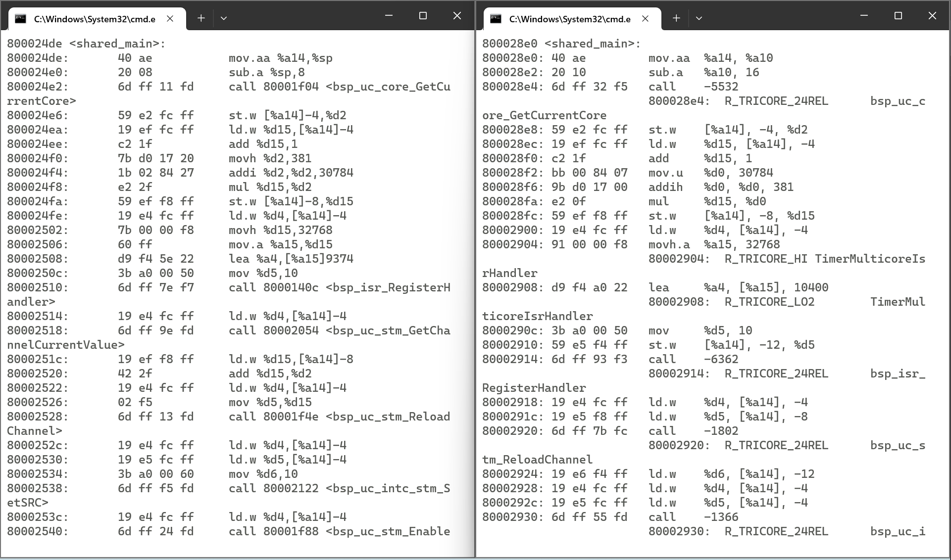The width and height of the screenshot is (951, 560).
Task: Maximize the left terminal window
Action: (423, 16)
